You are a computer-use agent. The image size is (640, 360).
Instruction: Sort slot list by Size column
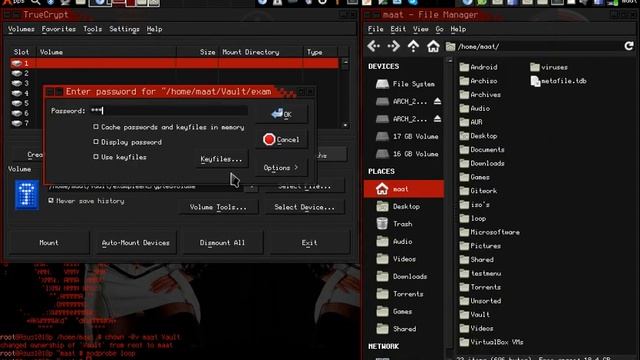pos(198,52)
